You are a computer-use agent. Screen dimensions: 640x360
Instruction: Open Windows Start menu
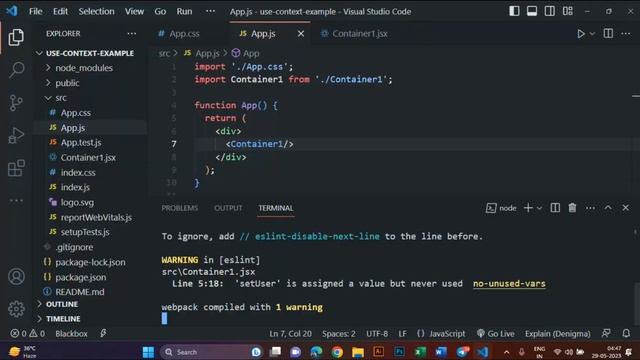148,351
